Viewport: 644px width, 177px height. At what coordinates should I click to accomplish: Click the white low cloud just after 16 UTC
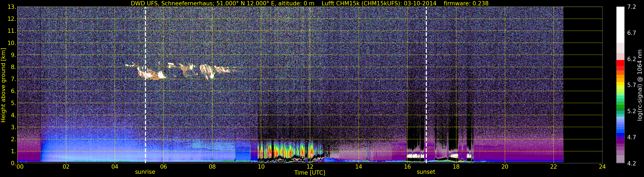click(x=416, y=156)
